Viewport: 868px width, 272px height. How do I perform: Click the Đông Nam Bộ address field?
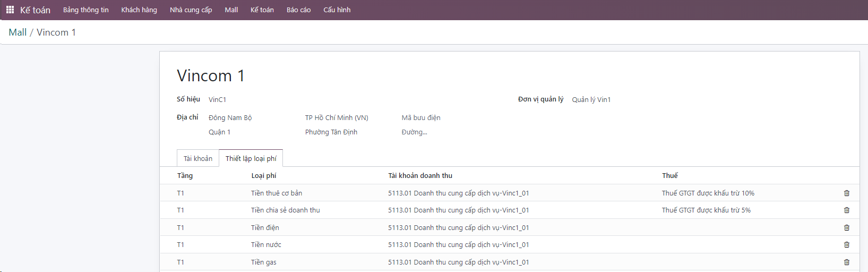[x=230, y=117]
